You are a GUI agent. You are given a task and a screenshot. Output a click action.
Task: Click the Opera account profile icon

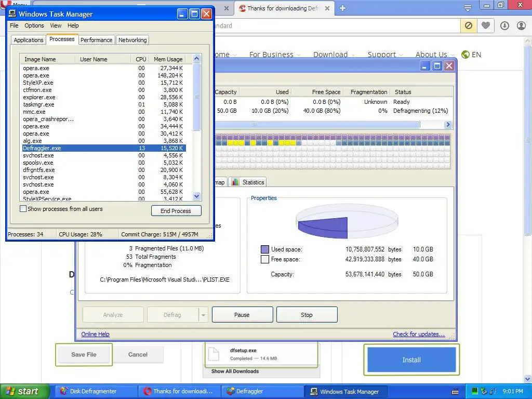[521, 25]
